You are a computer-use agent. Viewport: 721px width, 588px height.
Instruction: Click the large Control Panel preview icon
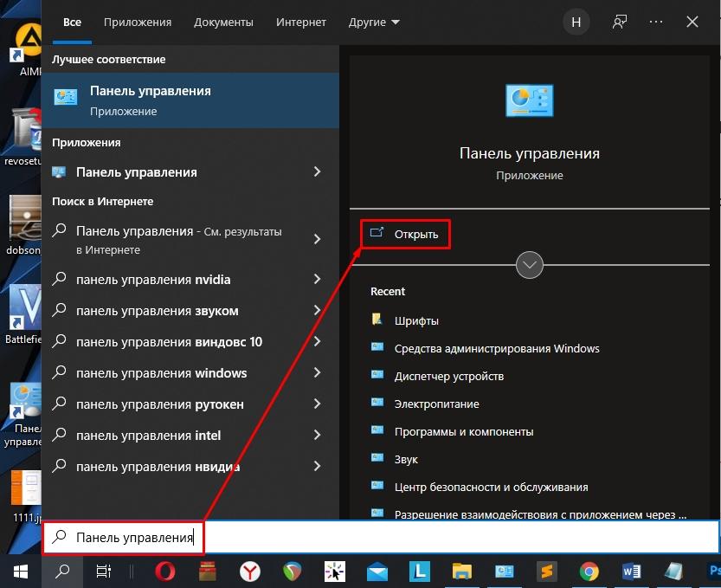tap(529, 100)
